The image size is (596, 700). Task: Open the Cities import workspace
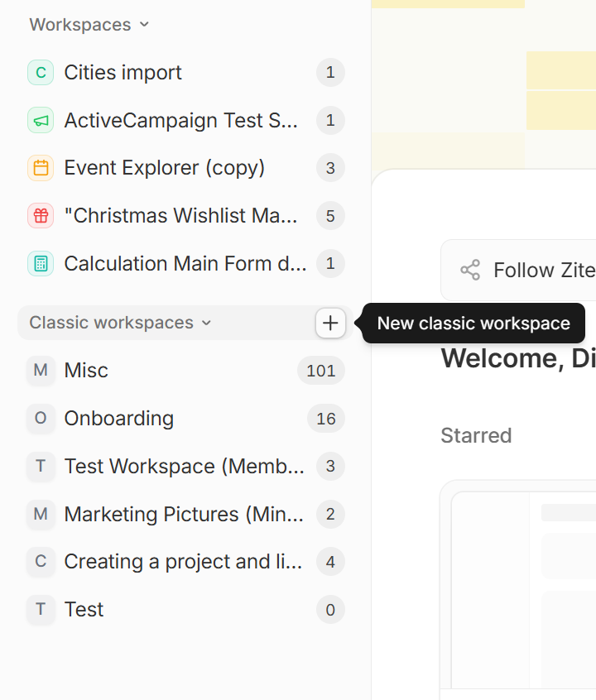(x=185, y=72)
